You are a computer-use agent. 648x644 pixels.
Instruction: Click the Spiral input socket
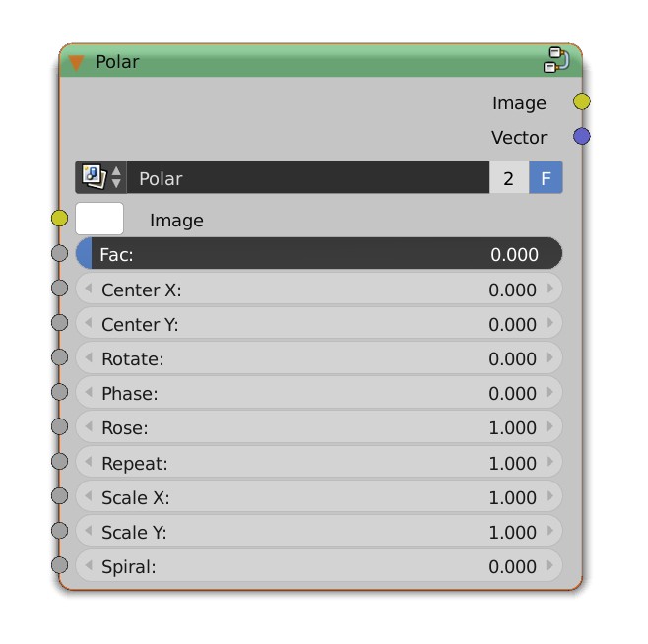coord(60,565)
